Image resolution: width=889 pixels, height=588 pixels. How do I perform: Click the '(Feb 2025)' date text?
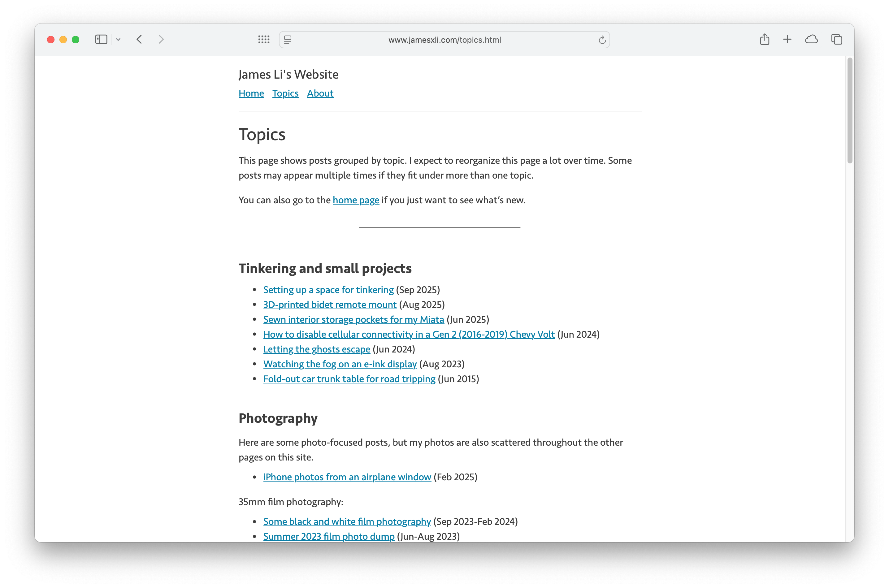tap(455, 477)
